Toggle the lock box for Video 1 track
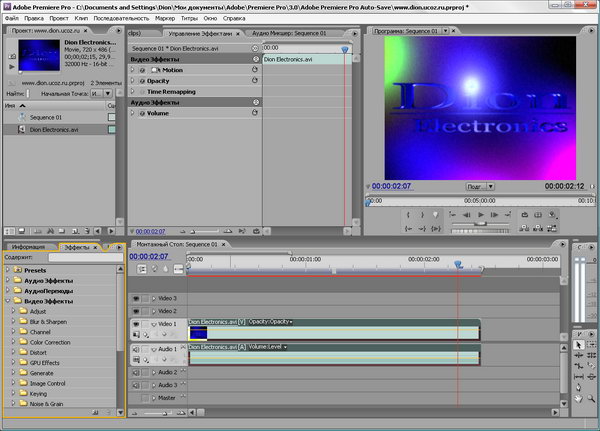 tap(145, 324)
